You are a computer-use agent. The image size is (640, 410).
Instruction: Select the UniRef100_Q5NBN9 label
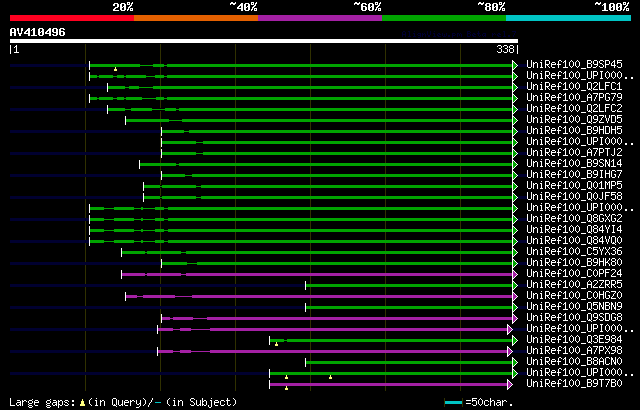(574, 306)
